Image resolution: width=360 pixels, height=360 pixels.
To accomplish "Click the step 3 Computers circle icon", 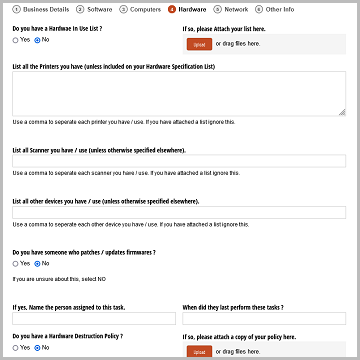I will [124, 9].
